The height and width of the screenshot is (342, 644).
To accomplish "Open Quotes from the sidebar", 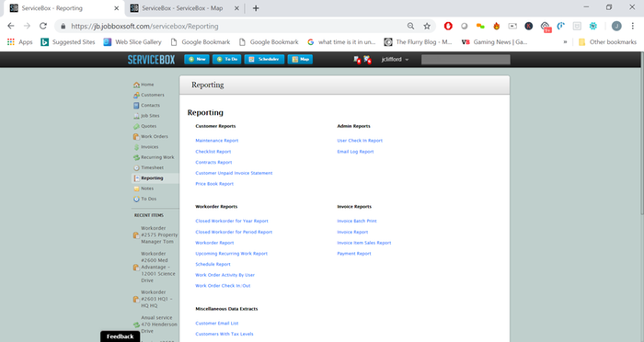I will tap(144, 126).
